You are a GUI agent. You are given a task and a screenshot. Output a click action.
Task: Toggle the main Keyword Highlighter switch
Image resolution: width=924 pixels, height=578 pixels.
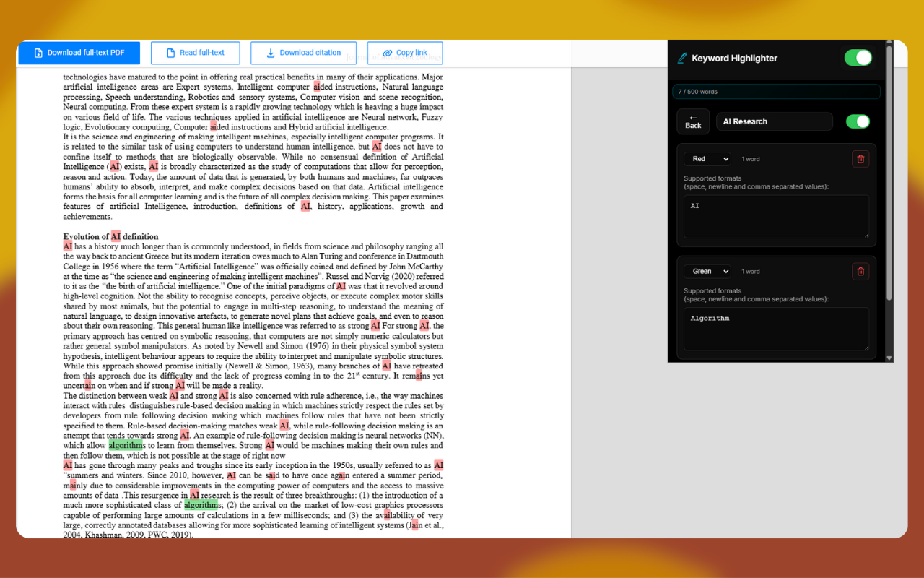[858, 58]
